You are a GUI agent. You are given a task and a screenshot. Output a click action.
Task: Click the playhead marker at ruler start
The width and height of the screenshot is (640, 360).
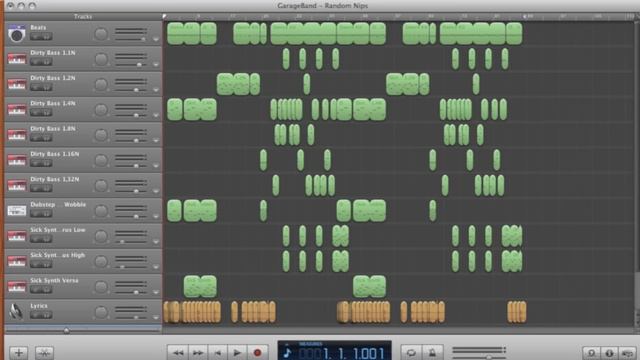164,16
